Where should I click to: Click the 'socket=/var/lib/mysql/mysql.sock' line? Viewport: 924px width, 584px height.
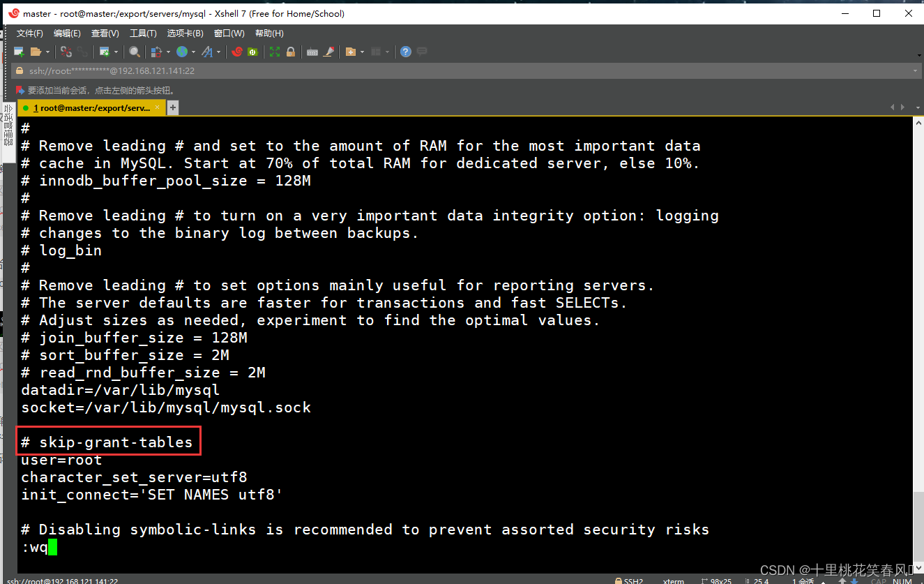pyautogui.click(x=166, y=407)
